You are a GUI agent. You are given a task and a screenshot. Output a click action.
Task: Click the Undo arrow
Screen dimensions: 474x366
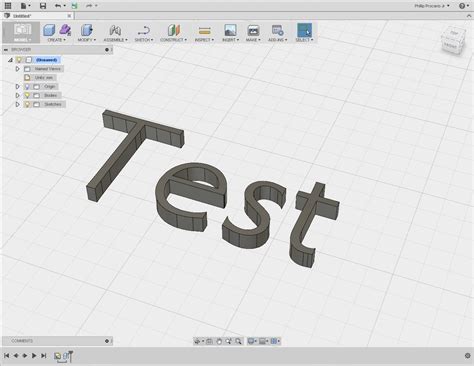tap(58, 6)
